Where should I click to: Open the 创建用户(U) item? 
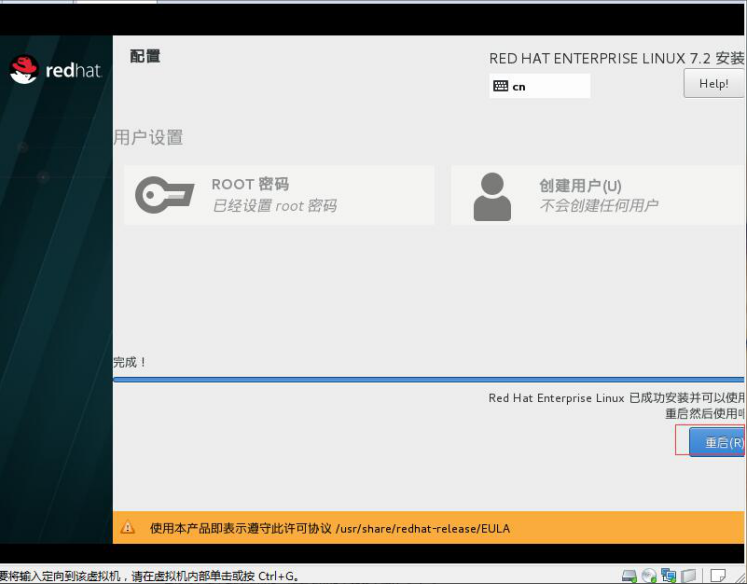[597, 195]
